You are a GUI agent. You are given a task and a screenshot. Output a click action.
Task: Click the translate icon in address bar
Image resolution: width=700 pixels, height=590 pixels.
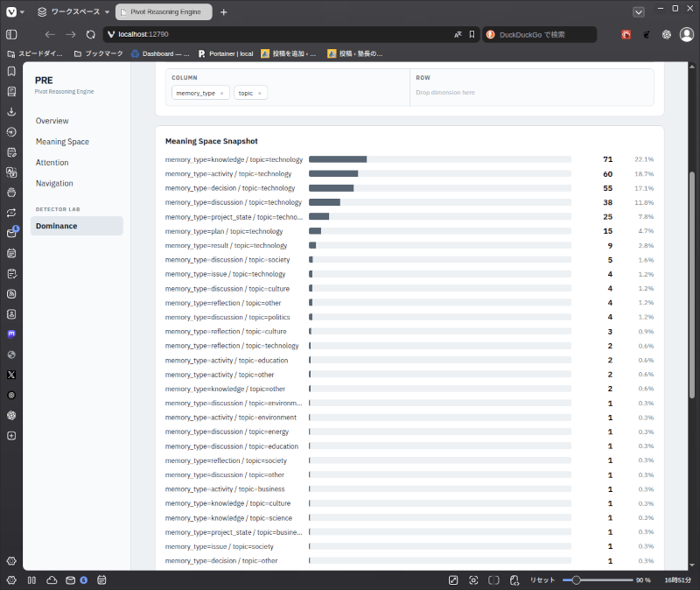pos(458,34)
